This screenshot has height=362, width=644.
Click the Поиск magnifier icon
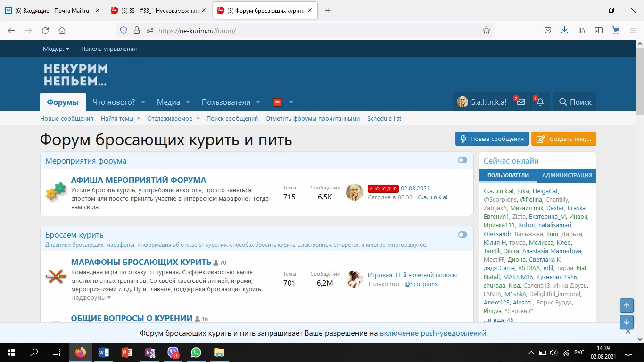(x=563, y=102)
